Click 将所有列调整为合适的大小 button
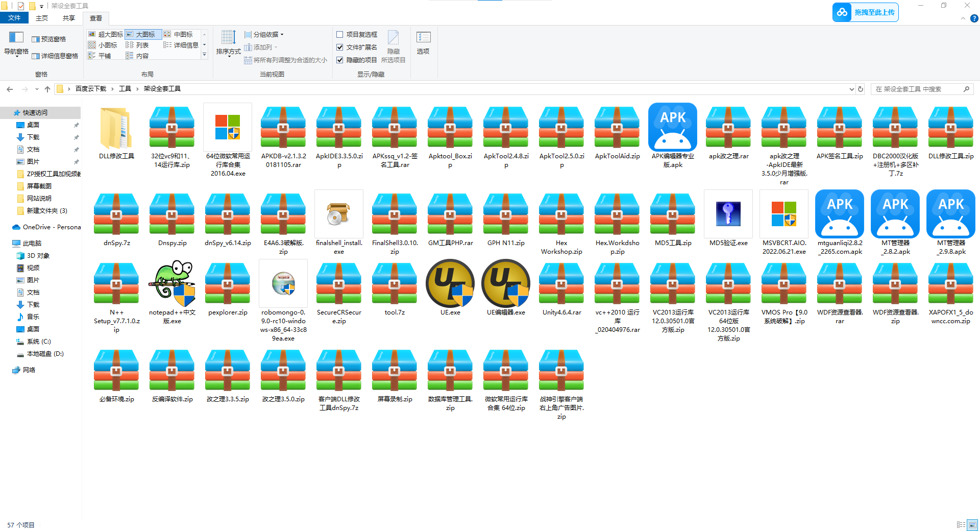The height and width of the screenshot is (531, 980). pyautogui.click(x=285, y=60)
